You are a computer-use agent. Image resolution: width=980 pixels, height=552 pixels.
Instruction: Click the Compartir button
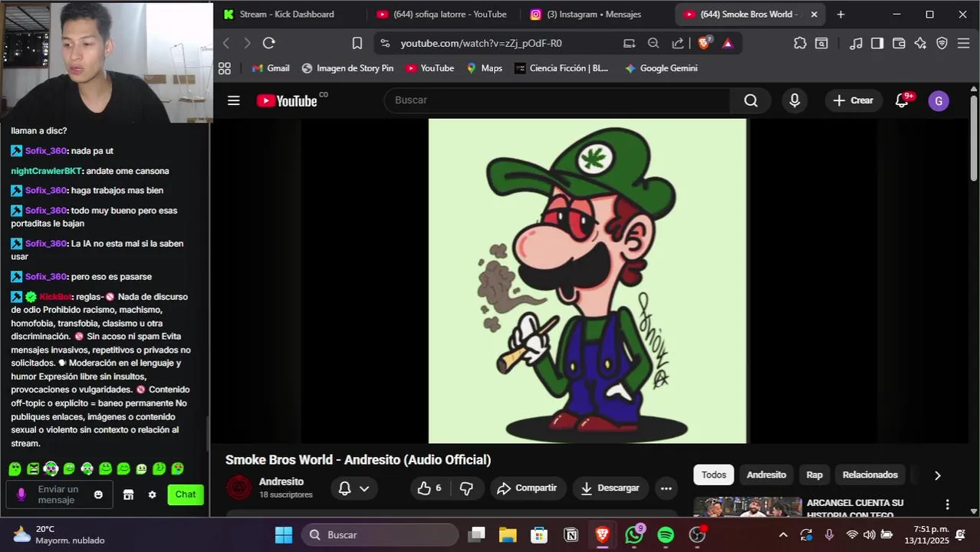tap(526, 488)
